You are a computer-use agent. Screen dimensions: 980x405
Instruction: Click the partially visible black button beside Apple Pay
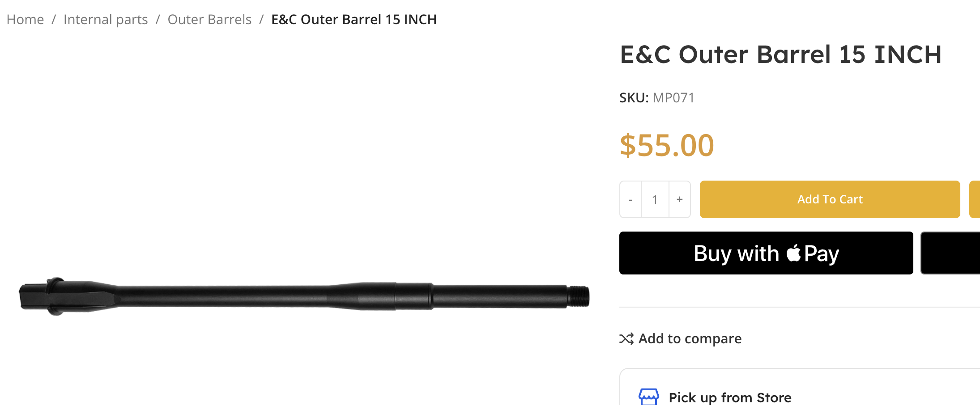(950, 253)
